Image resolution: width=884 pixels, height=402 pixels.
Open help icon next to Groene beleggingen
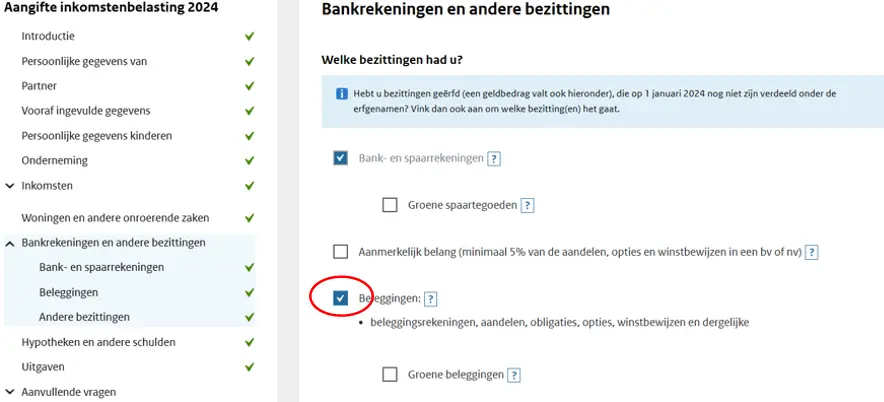pos(513,376)
